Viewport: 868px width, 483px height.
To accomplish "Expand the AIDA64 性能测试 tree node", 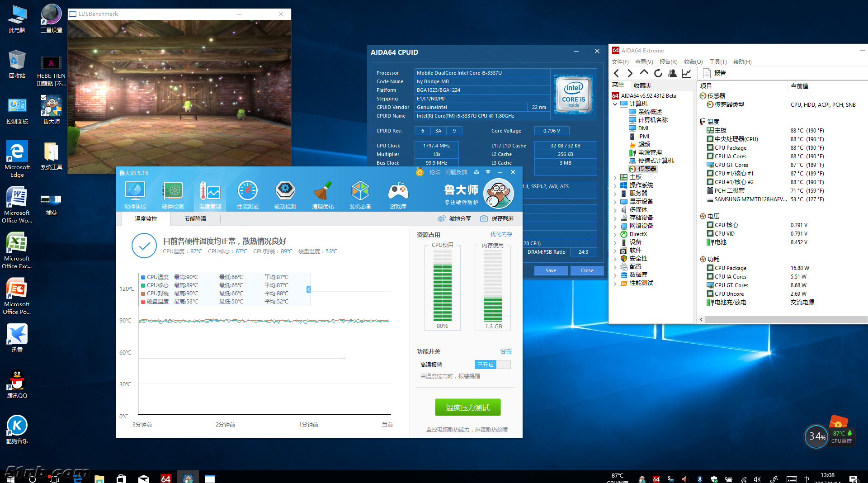I will pos(615,283).
